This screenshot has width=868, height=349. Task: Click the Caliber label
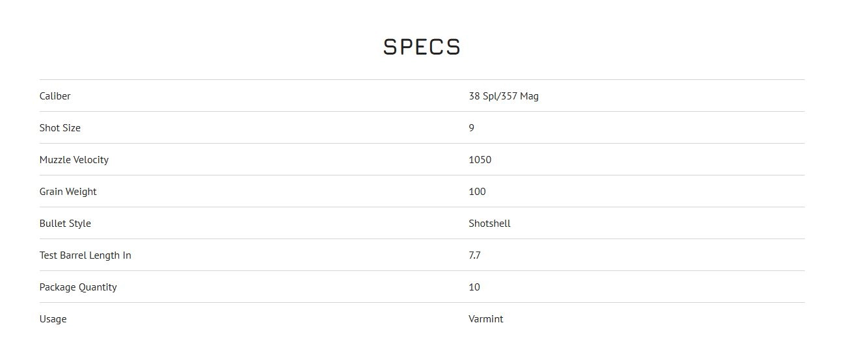55,96
